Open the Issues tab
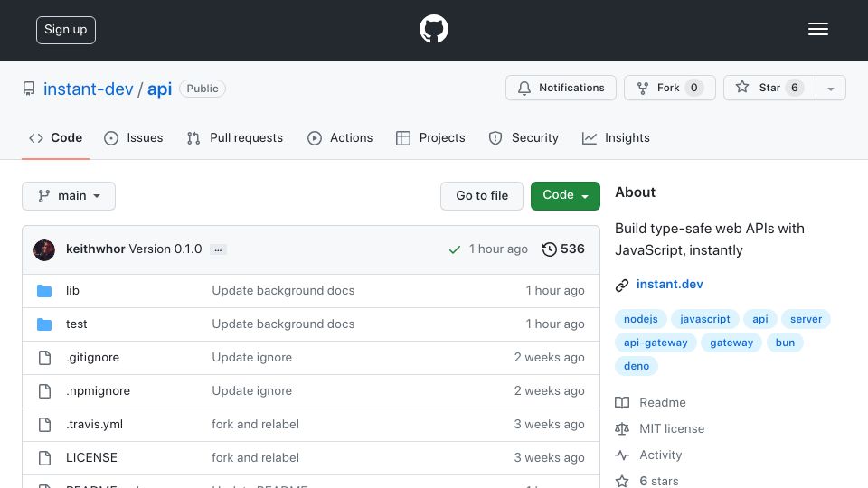Screen dimensions: 868x488 pos(134,137)
